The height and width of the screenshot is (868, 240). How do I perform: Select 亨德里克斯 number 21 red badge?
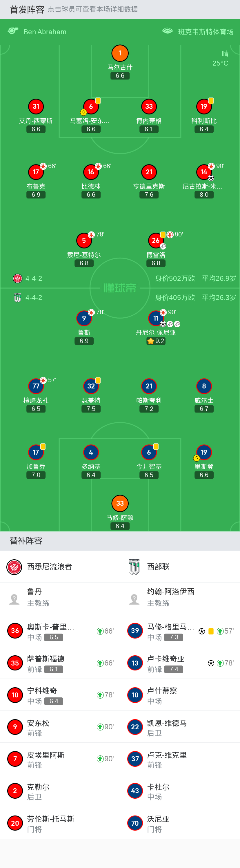[x=149, y=172]
